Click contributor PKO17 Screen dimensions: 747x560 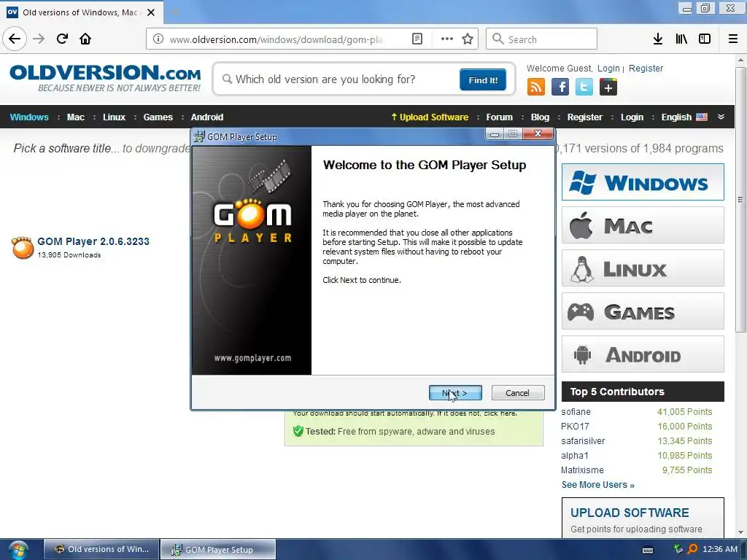575,426
